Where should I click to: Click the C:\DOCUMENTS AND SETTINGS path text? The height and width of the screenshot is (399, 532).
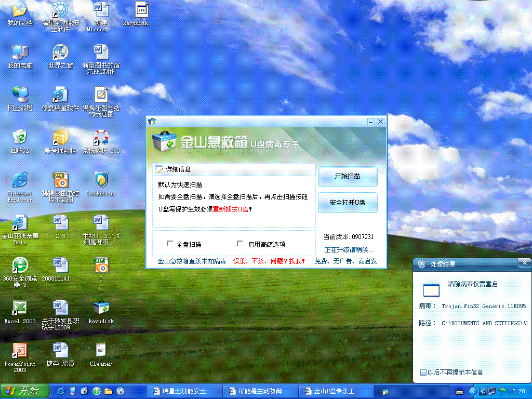pos(485,323)
